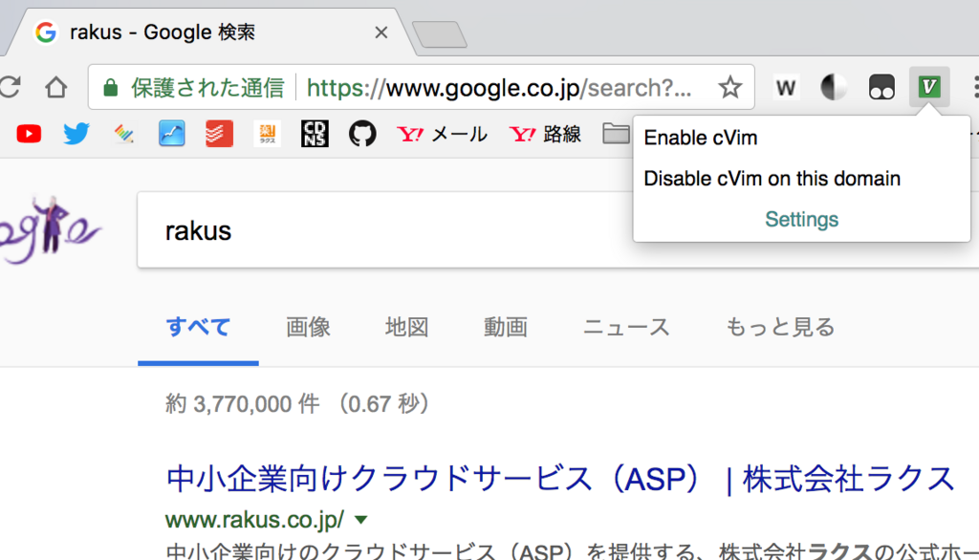
Task: Expand もっと見る search options
Action: pos(780,327)
